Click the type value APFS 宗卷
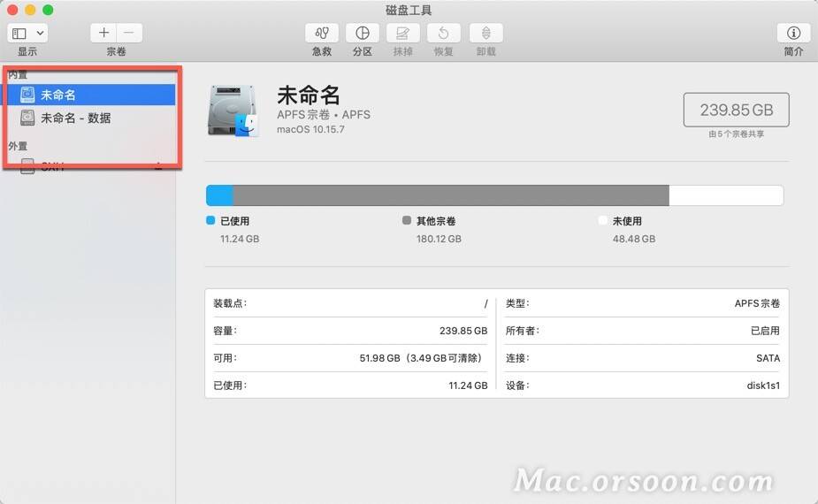This screenshot has height=504, width=818. [757, 303]
